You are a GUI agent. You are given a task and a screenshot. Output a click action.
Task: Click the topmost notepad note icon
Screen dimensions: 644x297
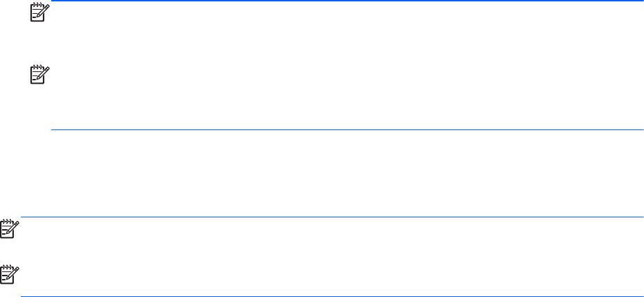coord(38,12)
